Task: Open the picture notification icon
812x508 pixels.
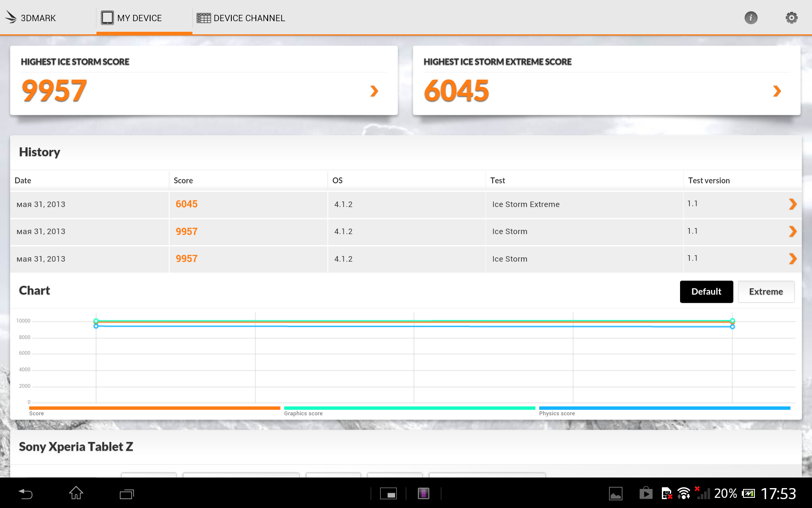Action: [x=615, y=494]
